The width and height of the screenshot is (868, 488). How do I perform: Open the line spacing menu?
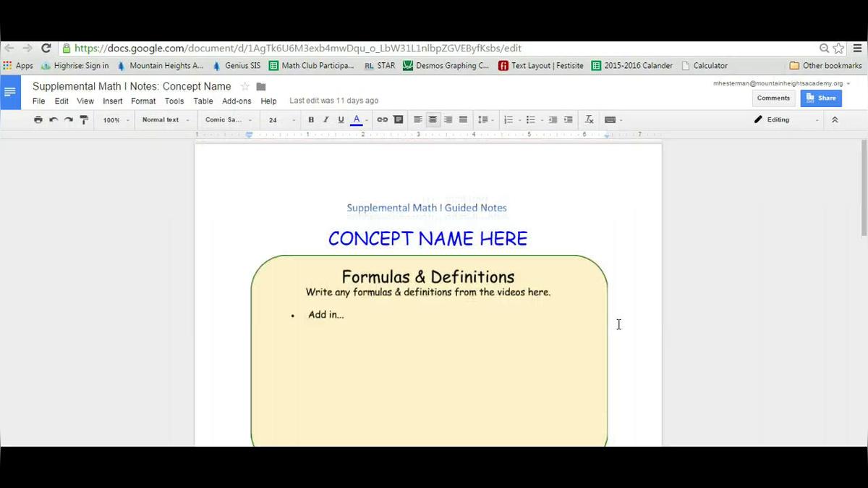pos(484,119)
